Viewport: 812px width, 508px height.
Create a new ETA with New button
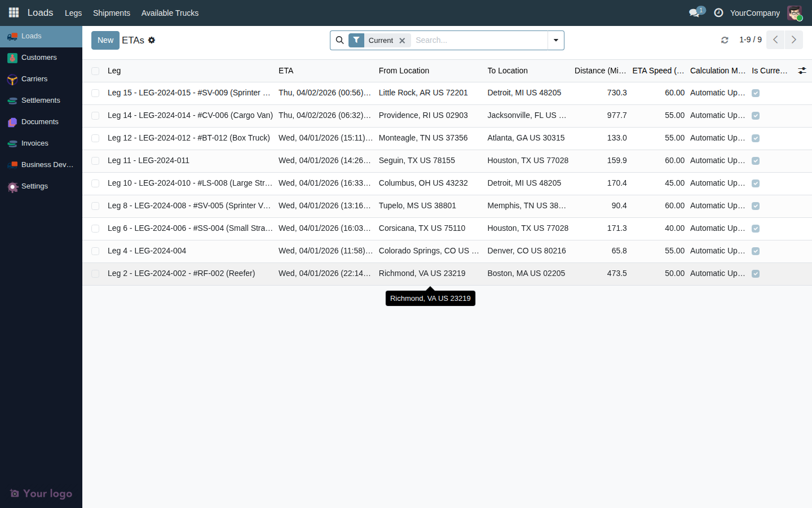coord(105,40)
